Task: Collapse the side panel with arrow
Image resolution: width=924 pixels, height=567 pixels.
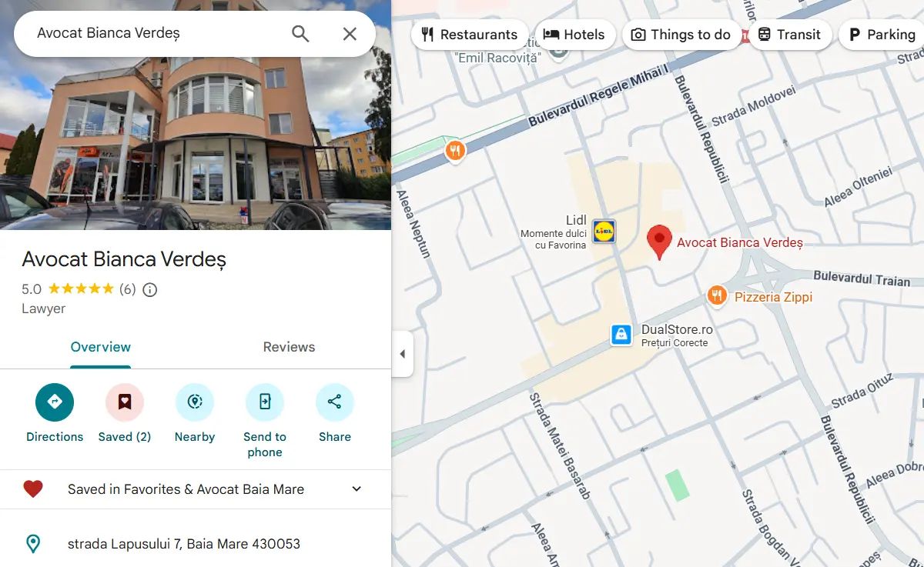Action: click(x=402, y=354)
